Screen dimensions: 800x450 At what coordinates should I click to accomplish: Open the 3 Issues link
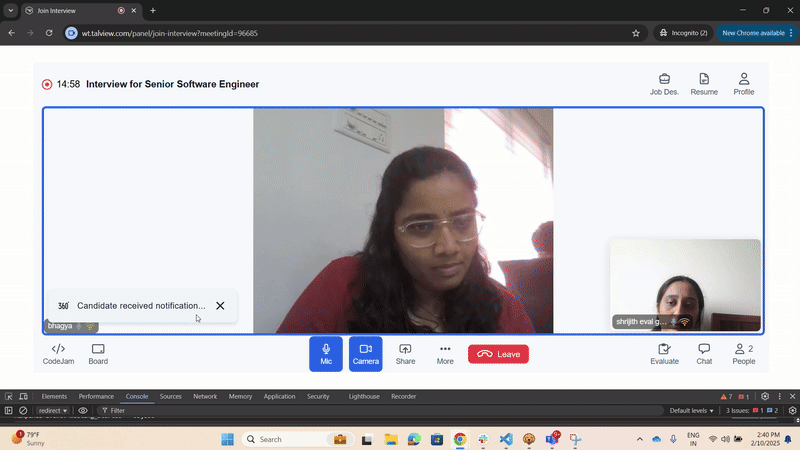pos(752,410)
